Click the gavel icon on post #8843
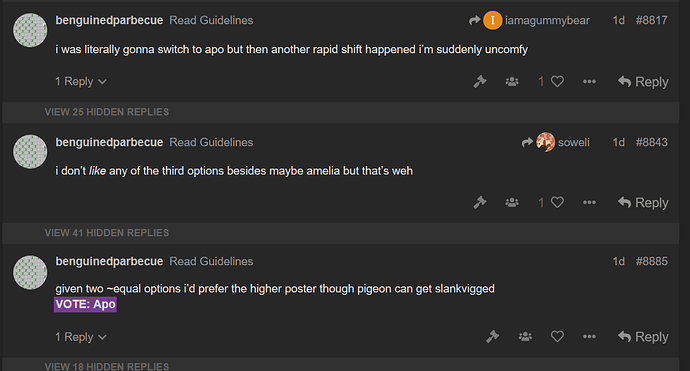 (480, 202)
